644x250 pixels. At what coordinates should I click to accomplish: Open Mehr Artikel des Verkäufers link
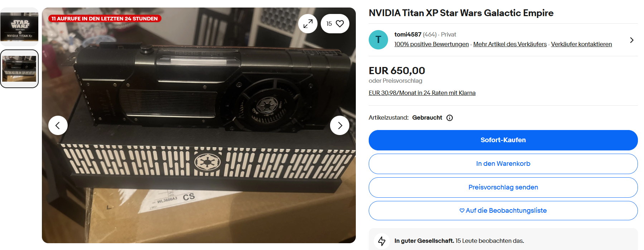tap(510, 44)
